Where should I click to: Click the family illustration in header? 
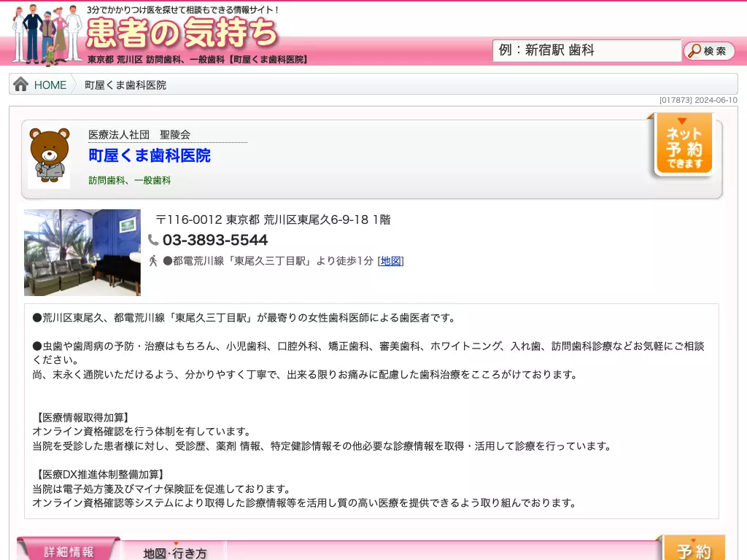(47, 34)
